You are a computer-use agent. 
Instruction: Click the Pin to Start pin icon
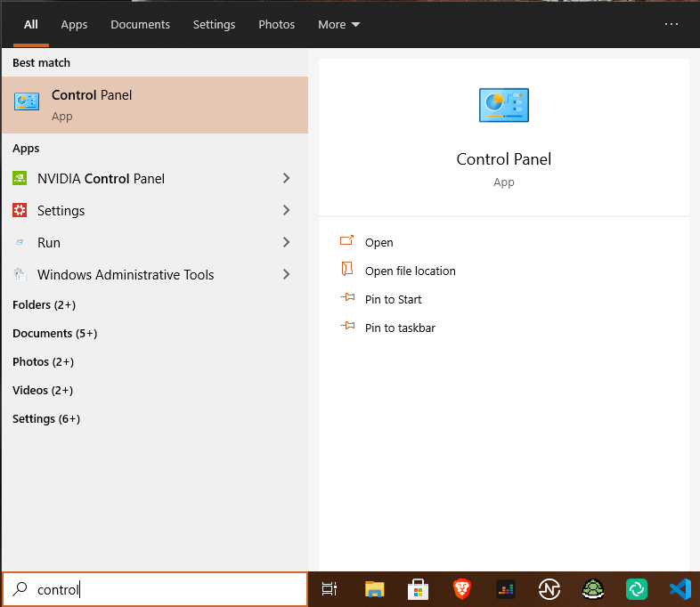pos(347,297)
